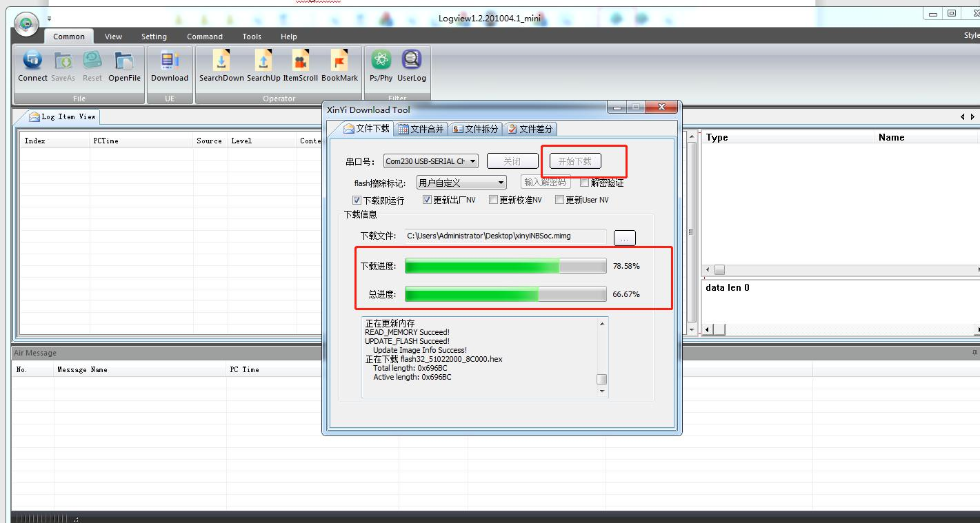Click the SearchDown icon
This screenshot has width=980, height=523.
click(221, 61)
